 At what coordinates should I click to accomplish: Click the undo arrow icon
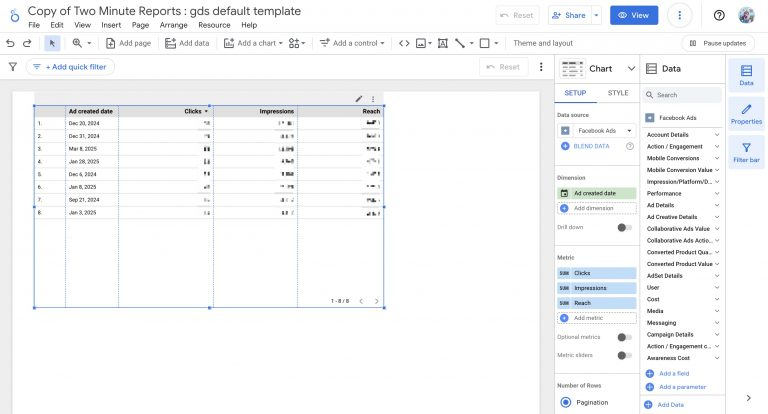11,43
